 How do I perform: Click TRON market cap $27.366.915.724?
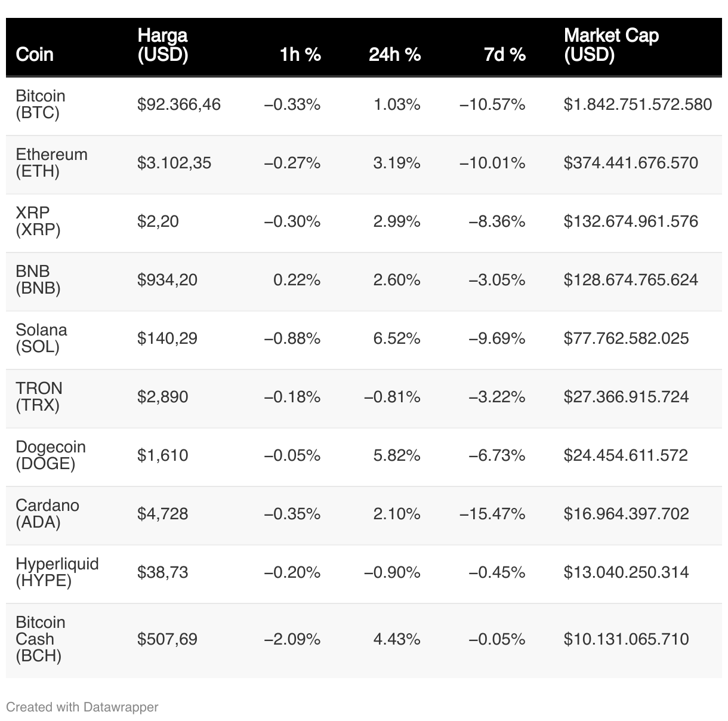pyautogui.click(x=626, y=397)
